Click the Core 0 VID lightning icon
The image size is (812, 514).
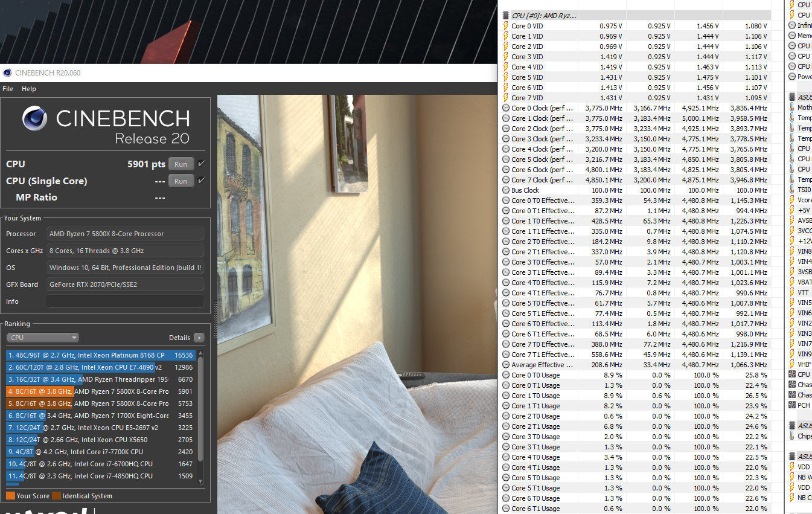point(506,26)
